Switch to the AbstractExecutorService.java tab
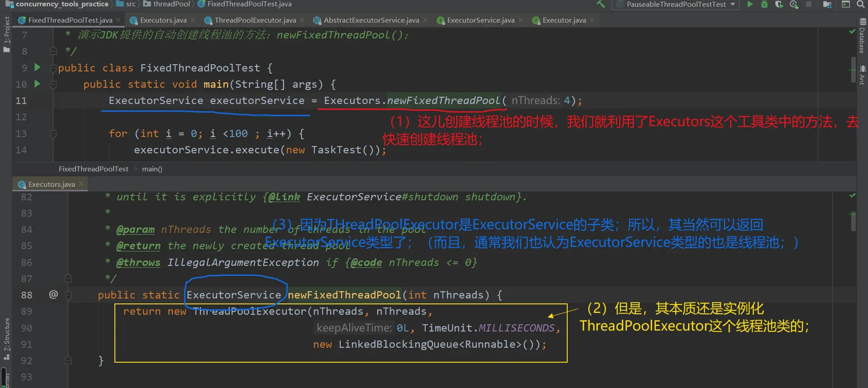Image resolution: width=868 pixels, height=388 pixels. click(371, 20)
